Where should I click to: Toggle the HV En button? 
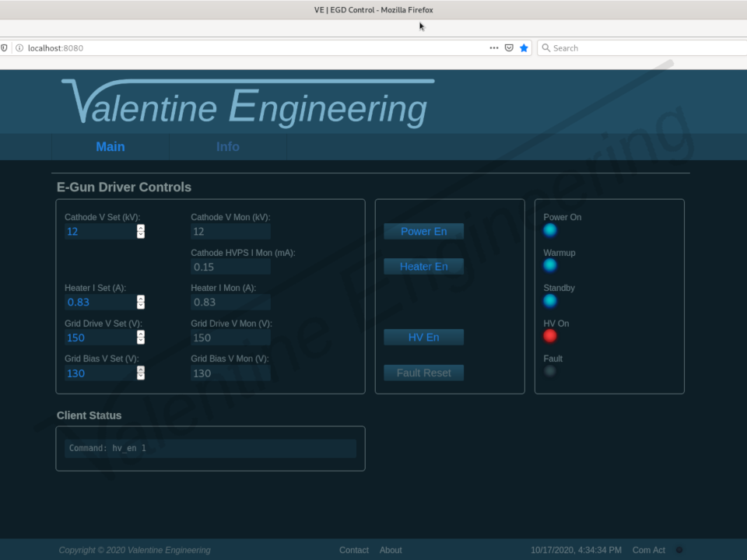(423, 337)
